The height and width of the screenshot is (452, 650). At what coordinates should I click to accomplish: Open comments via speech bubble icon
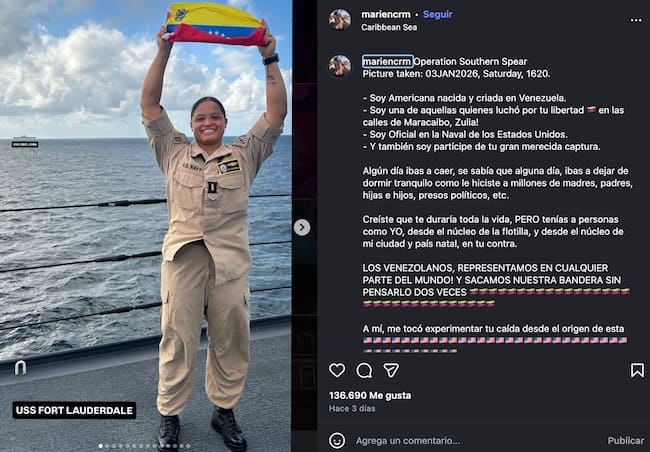tap(364, 370)
